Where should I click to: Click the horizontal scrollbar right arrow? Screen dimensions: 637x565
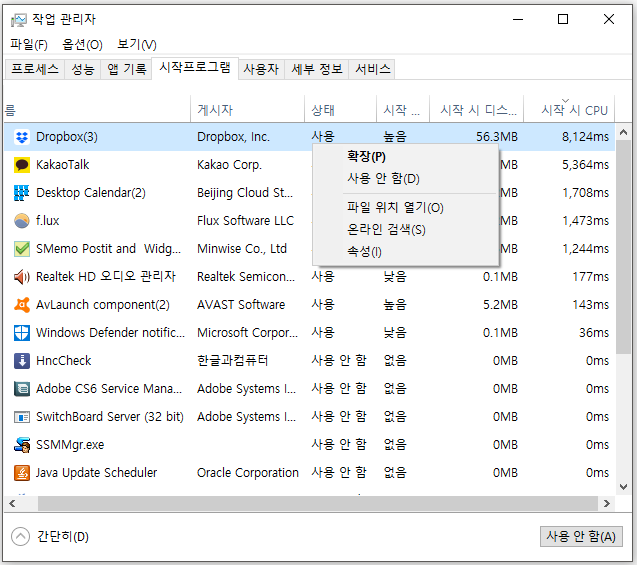coord(607,504)
